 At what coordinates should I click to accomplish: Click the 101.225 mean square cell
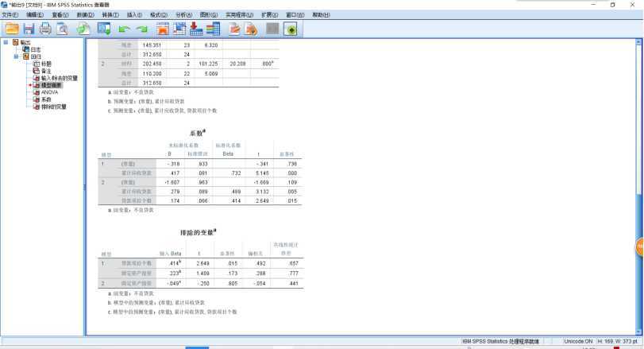click(x=208, y=64)
